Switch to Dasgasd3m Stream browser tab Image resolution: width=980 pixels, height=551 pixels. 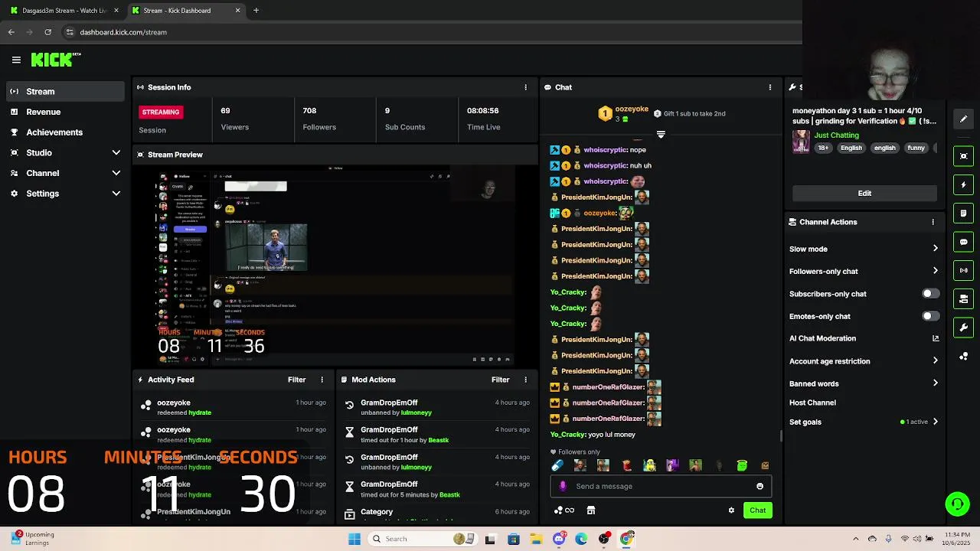(64, 11)
